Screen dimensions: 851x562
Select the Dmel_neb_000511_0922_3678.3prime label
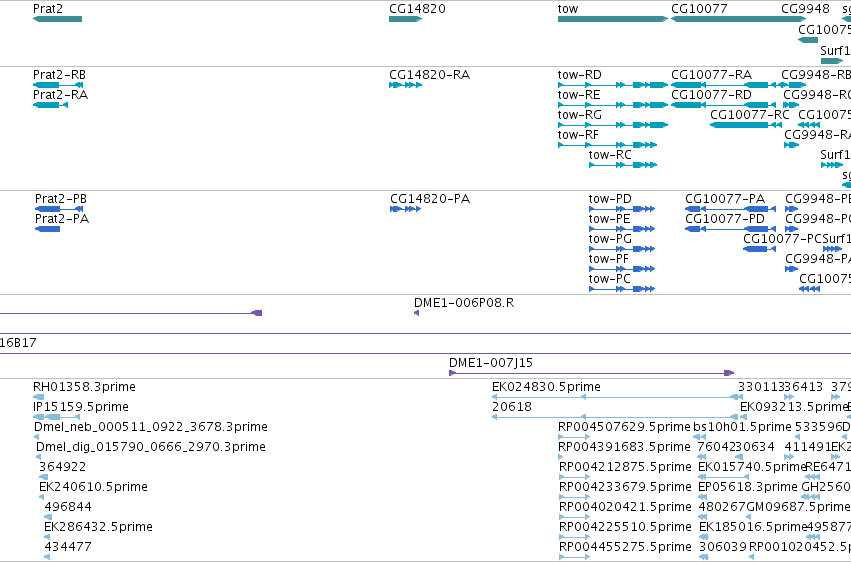(x=150, y=427)
